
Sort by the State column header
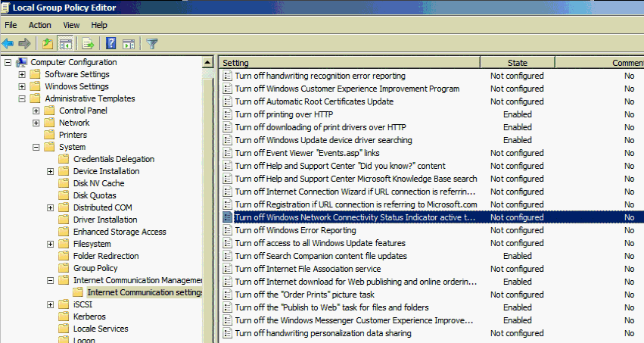(x=517, y=62)
